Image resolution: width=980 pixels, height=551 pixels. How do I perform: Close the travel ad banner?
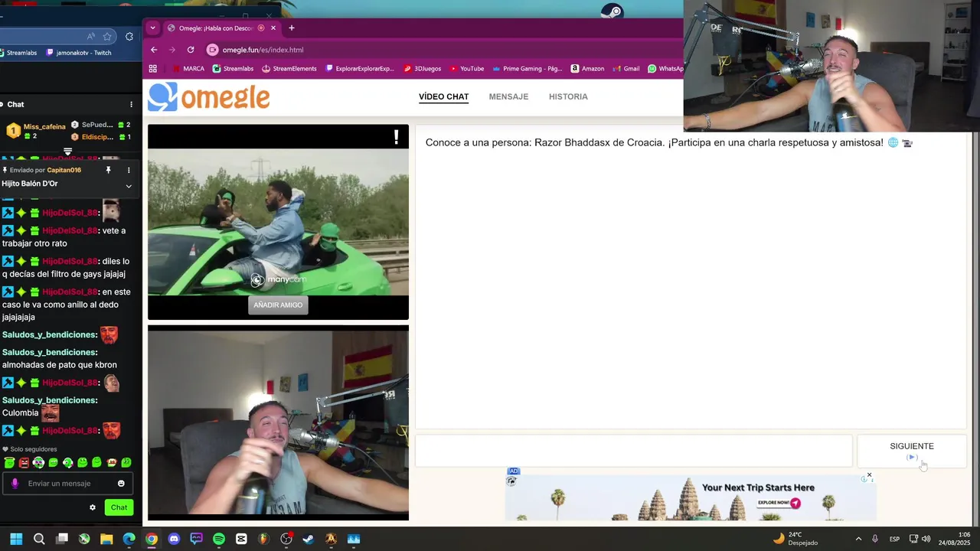[869, 475]
